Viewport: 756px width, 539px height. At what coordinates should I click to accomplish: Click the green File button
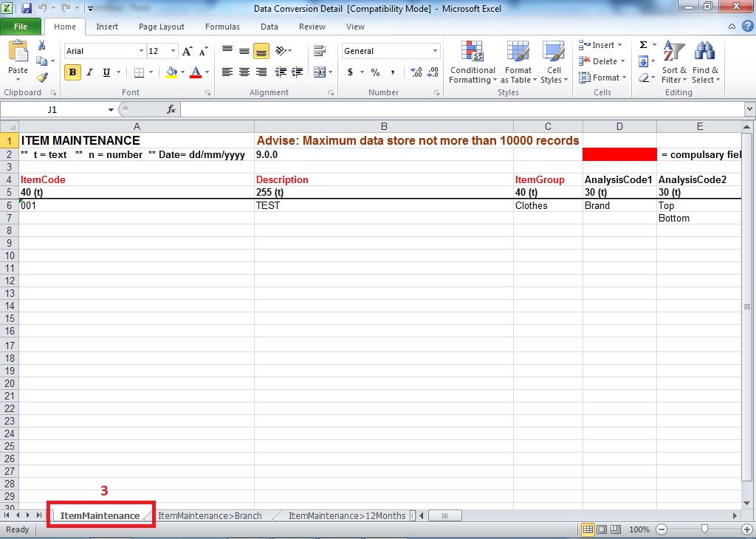pos(21,27)
